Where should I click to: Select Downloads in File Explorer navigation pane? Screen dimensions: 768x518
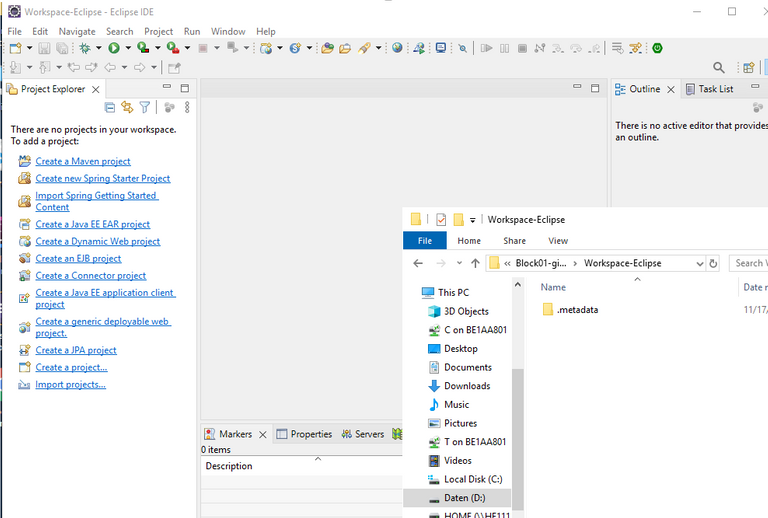467,386
